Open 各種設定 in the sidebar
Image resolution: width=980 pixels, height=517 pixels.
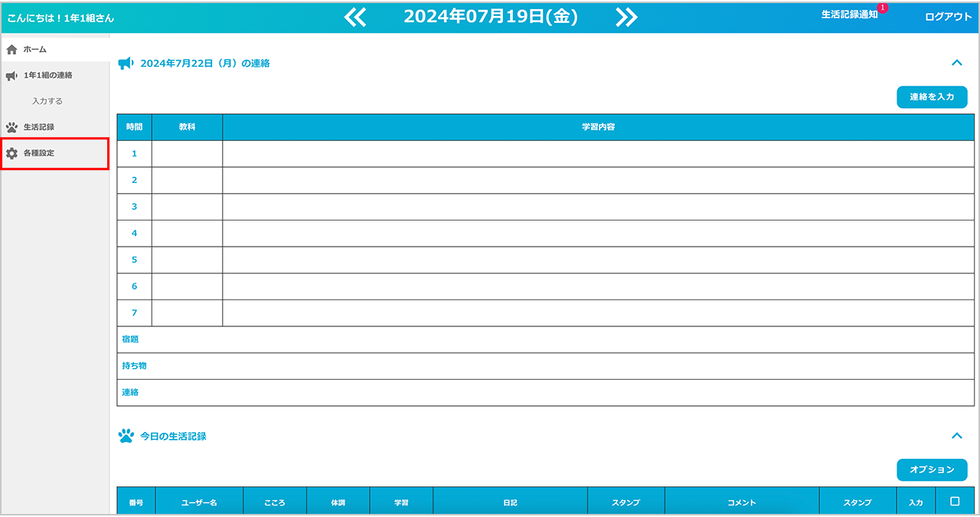[55, 153]
